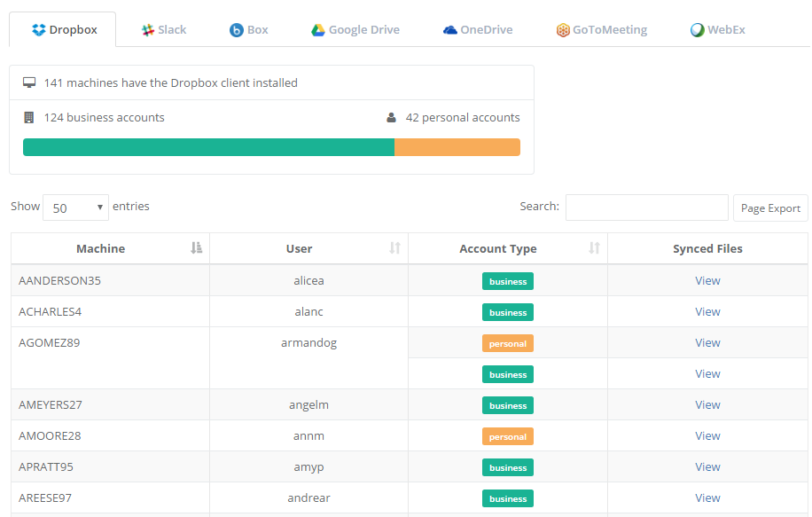Click the GoToMeeting logo icon

(x=563, y=30)
